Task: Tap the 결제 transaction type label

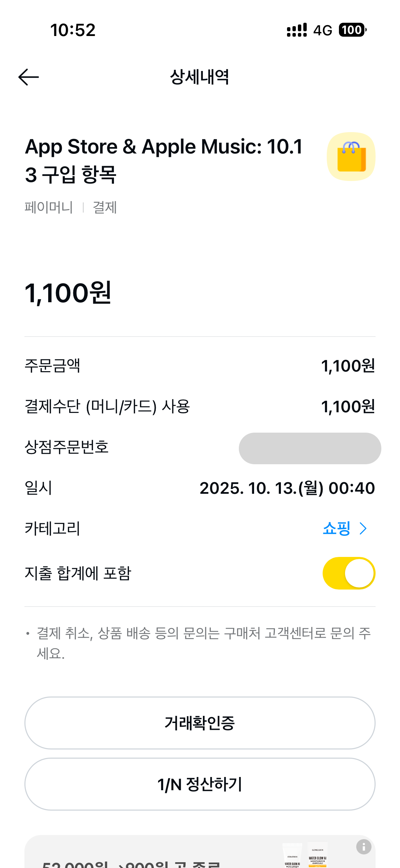Action: pos(105,207)
